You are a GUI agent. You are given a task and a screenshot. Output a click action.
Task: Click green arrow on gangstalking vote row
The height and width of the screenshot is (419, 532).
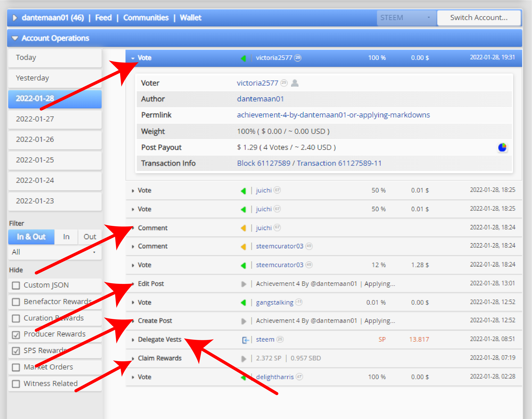pos(244,303)
